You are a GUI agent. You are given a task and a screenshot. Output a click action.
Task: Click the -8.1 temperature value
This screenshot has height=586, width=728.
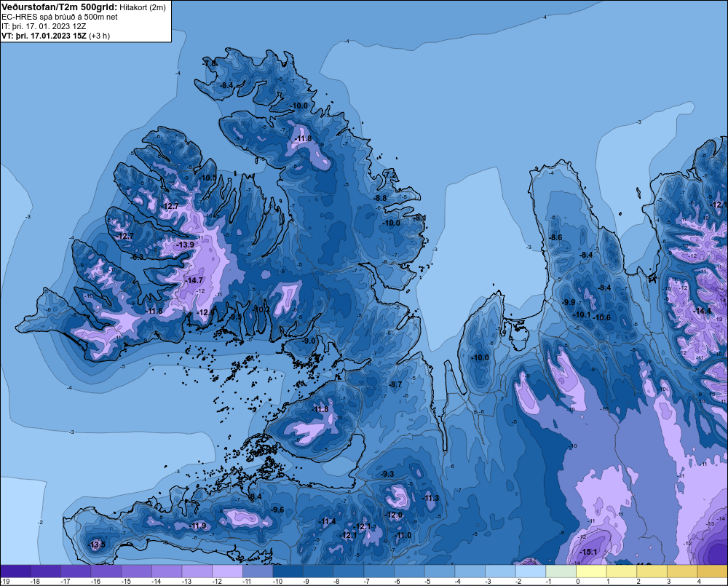[420, 218]
